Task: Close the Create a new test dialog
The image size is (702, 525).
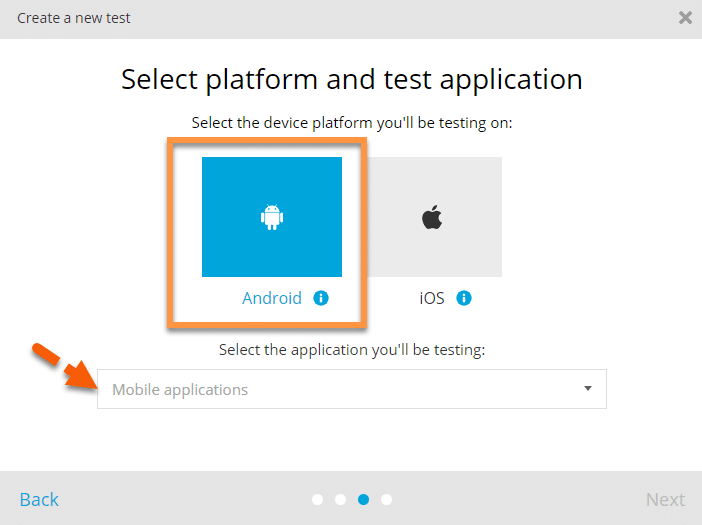Action: click(x=685, y=18)
